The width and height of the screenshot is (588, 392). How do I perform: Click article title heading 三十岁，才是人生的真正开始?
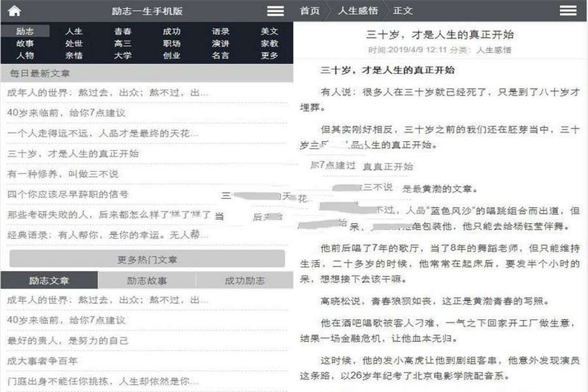pyautogui.click(x=440, y=35)
